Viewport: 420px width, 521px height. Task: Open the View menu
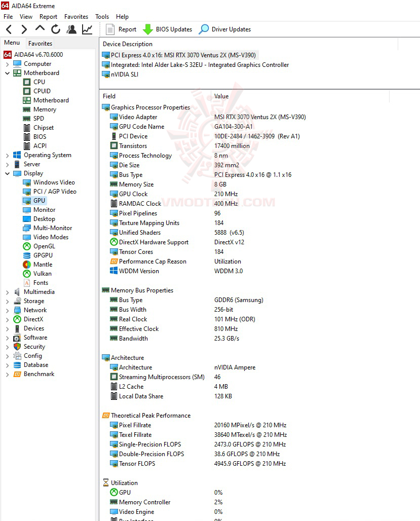point(26,17)
